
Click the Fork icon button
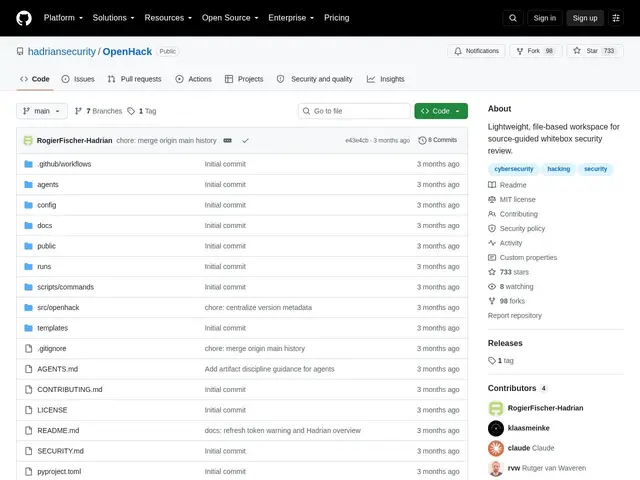point(520,51)
